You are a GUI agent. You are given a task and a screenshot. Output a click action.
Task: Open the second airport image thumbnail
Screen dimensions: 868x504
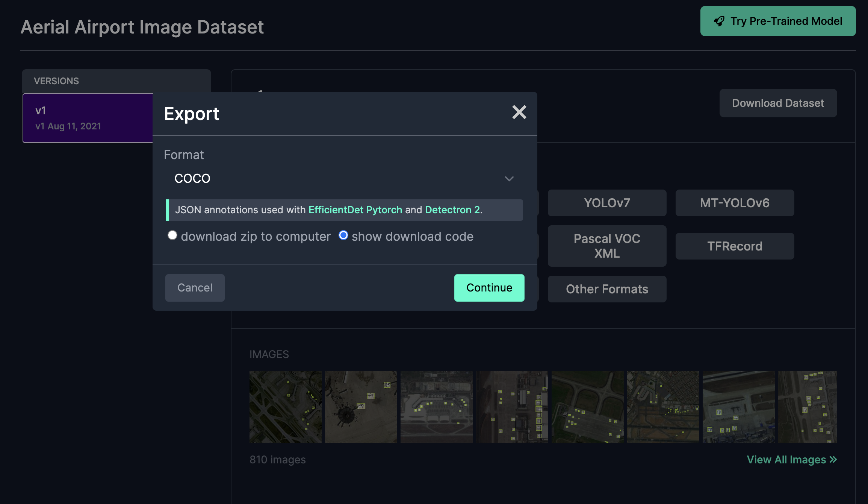click(x=361, y=407)
